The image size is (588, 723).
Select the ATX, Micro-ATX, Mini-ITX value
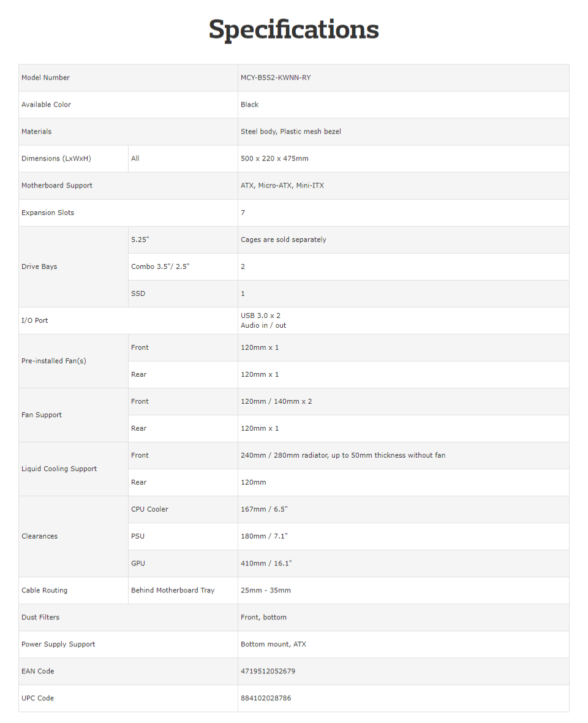tap(282, 186)
